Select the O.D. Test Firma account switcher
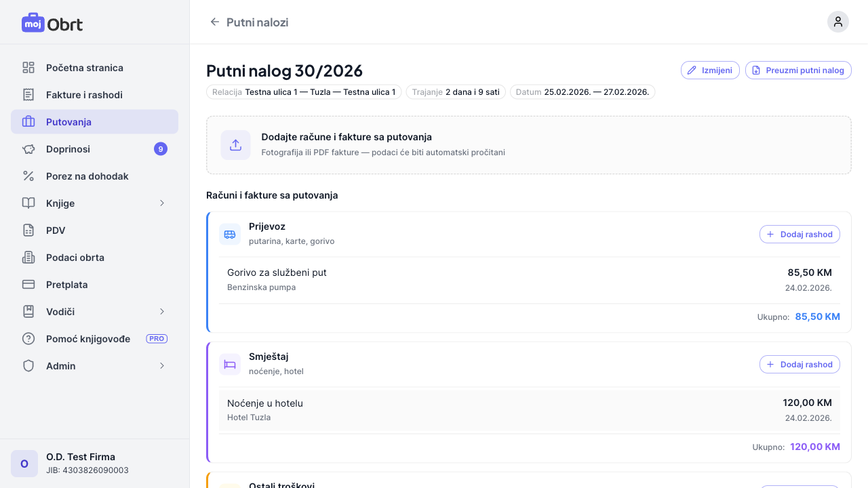 (x=94, y=463)
